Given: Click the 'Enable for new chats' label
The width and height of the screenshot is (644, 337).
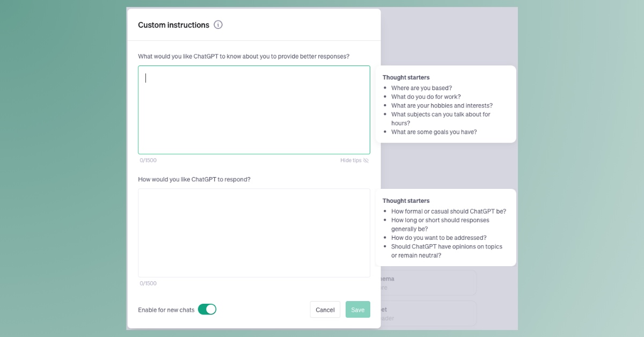Looking at the screenshot, I should [x=166, y=310].
